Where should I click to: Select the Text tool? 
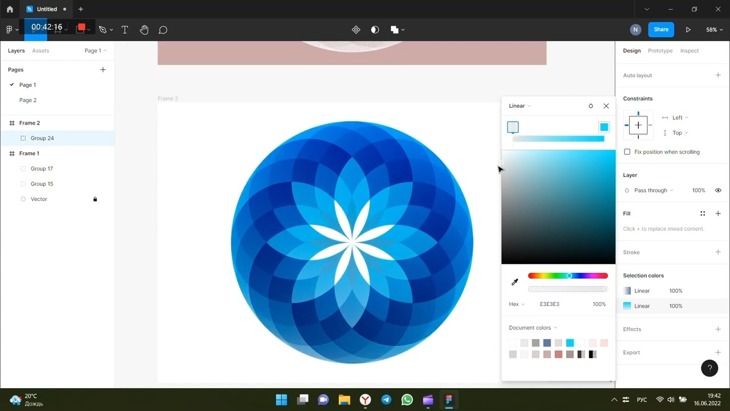[124, 30]
